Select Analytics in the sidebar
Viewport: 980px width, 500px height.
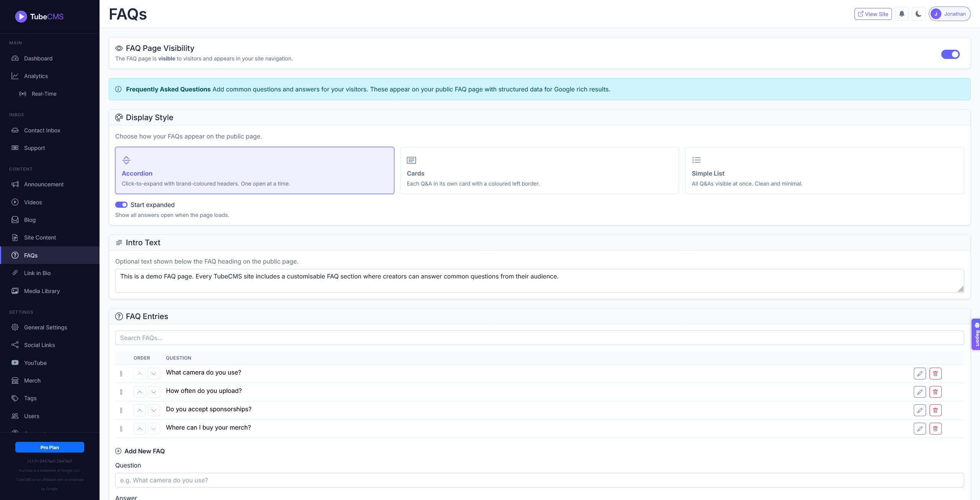[36, 76]
